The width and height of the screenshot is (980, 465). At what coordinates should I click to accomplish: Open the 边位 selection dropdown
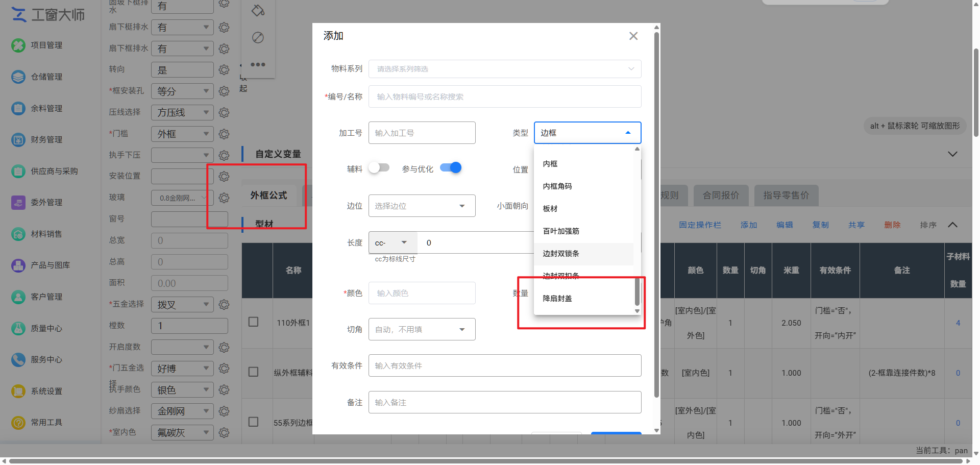422,206
